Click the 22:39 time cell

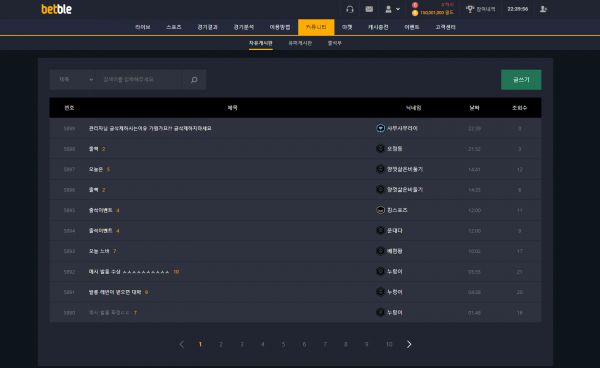pos(474,129)
